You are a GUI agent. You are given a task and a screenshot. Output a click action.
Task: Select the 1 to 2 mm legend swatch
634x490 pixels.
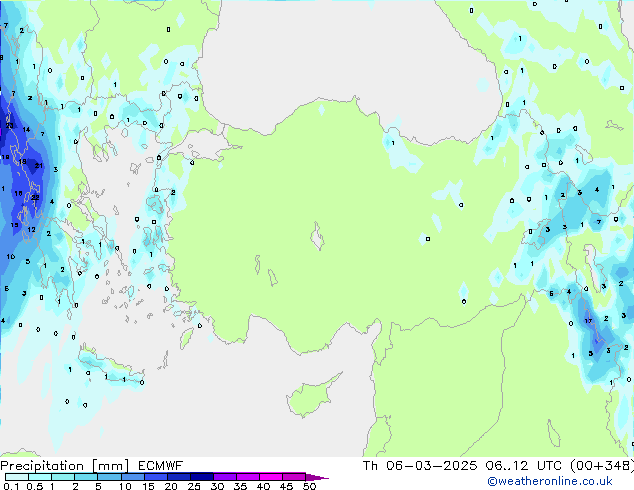(x=63, y=477)
